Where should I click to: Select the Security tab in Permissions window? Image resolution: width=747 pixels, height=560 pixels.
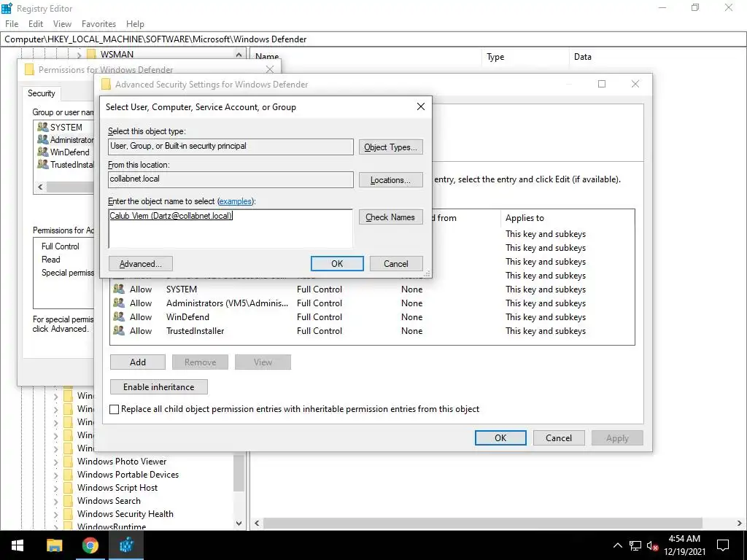[x=42, y=93]
